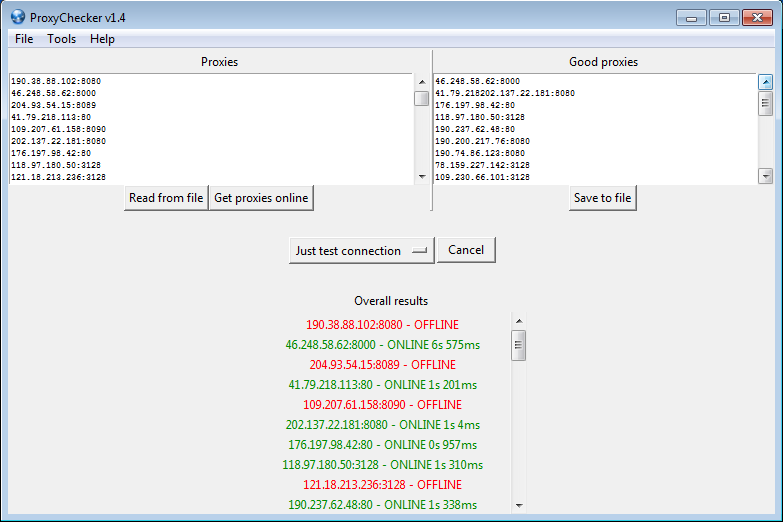Image resolution: width=783 pixels, height=522 pixels.
Task: Minimize the ProxyChecker window
Action: (691, 17)
